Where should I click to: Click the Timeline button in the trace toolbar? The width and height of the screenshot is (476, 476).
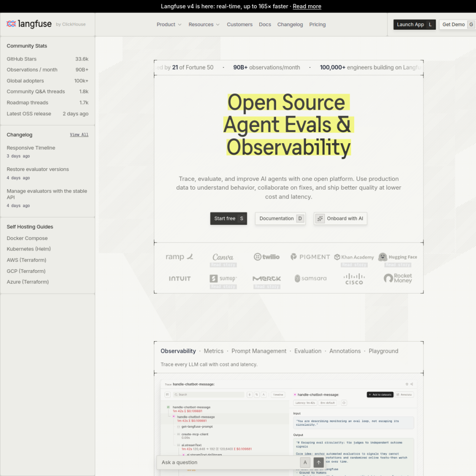(x=278, y=395)
